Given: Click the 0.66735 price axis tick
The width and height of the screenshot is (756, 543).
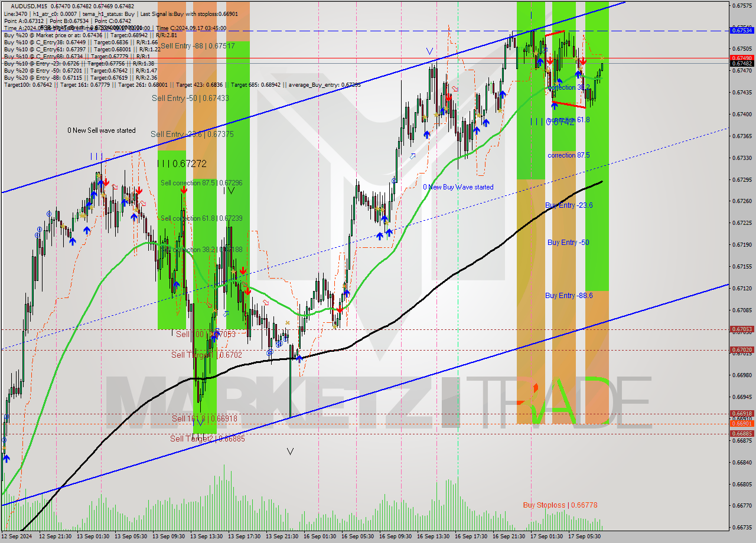Looking at the screenshot, I should click(742, 528).
